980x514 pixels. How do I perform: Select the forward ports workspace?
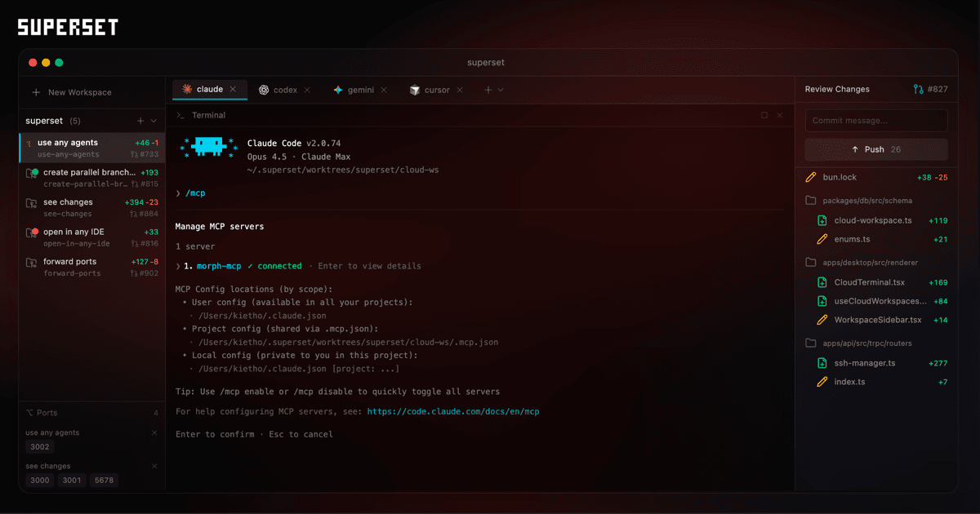[x=92, y=267]
